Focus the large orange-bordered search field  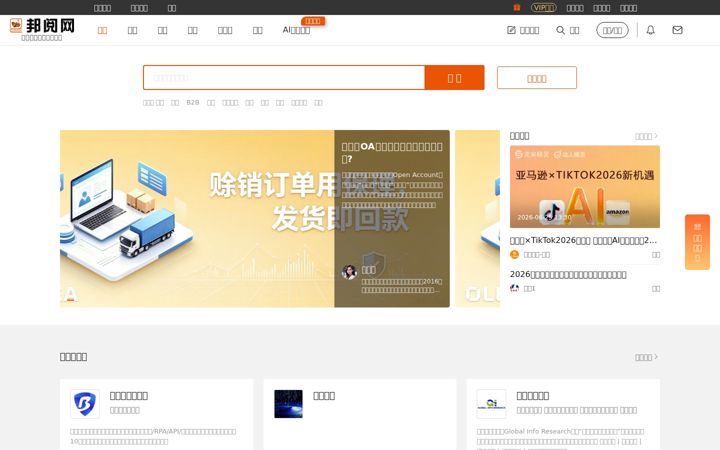(284, 78)
